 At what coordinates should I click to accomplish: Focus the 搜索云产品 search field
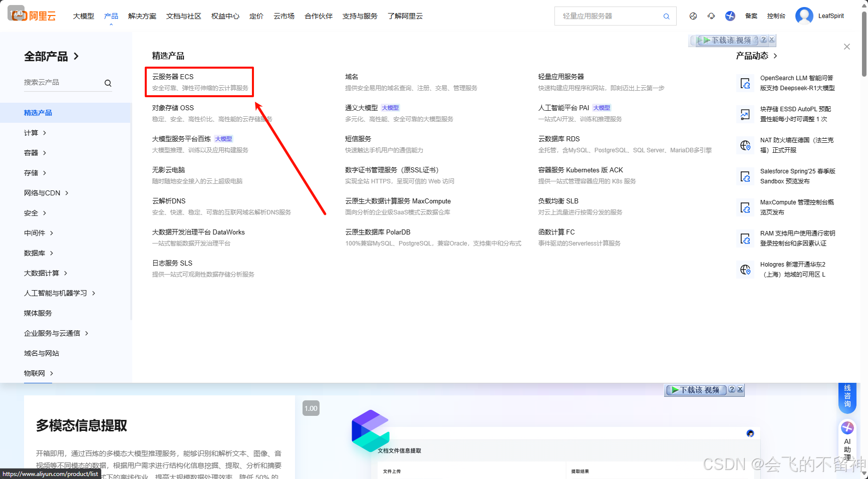tap(63, 82)
